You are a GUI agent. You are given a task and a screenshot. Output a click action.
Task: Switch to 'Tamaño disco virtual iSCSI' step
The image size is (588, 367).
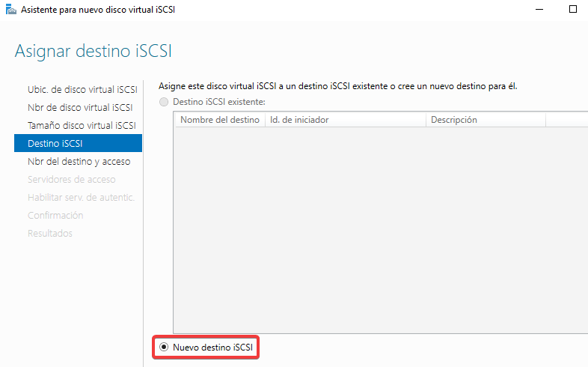(x=82, y=125)
